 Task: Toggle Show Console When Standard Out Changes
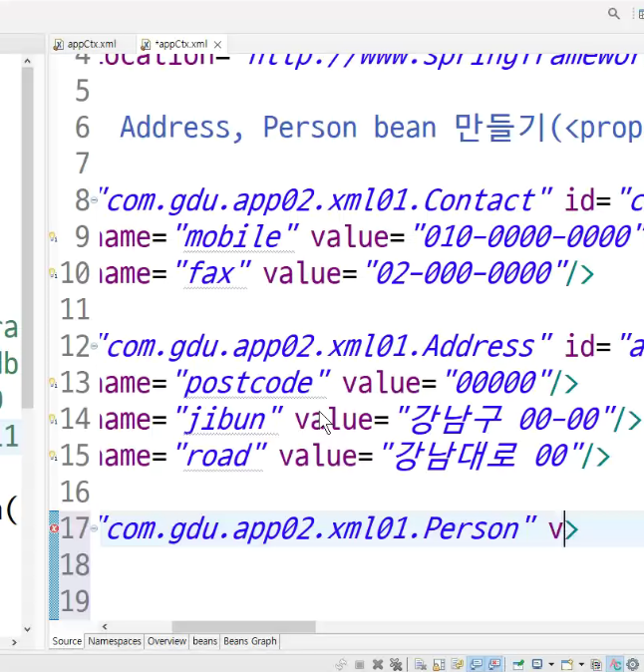pyautogui.click(x=477, y=664)
